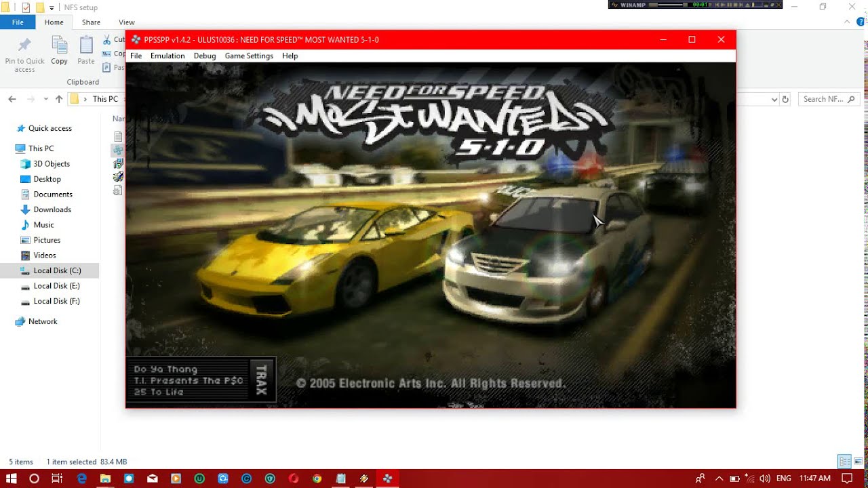Click the 11:47 AM clock
The height and width of the screenshot is (488, 868).
(x=814, y=479)
